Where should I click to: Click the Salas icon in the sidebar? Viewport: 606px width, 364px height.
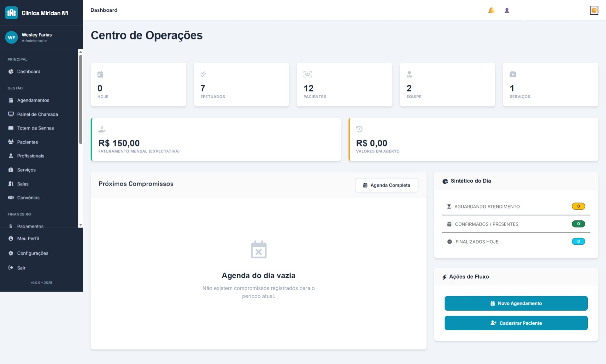10,184
